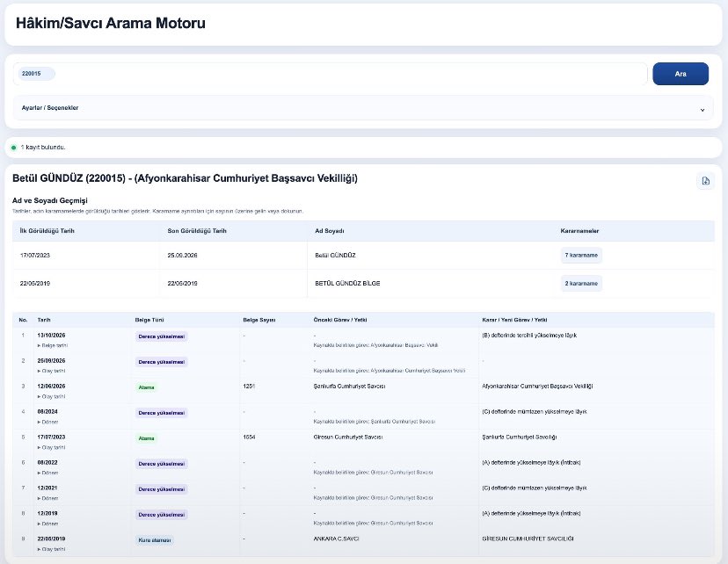Expand Belge tarihi under 13/10/2026
Screen dimensions: 728x564
pos(53,345)
